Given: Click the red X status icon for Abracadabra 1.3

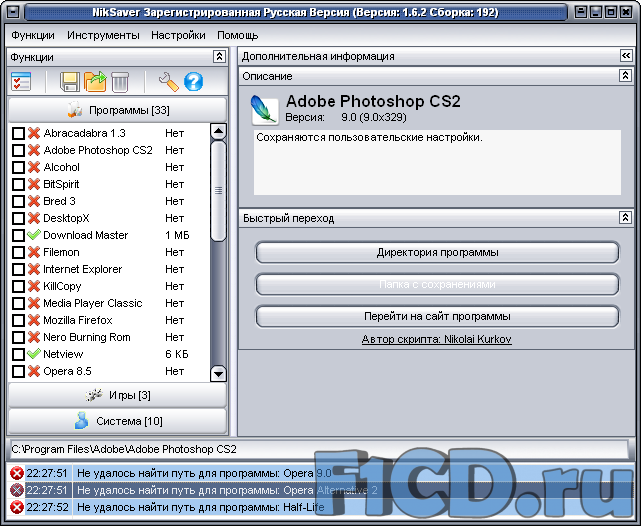Looking at the screenshot, I should tap(34, 133).
